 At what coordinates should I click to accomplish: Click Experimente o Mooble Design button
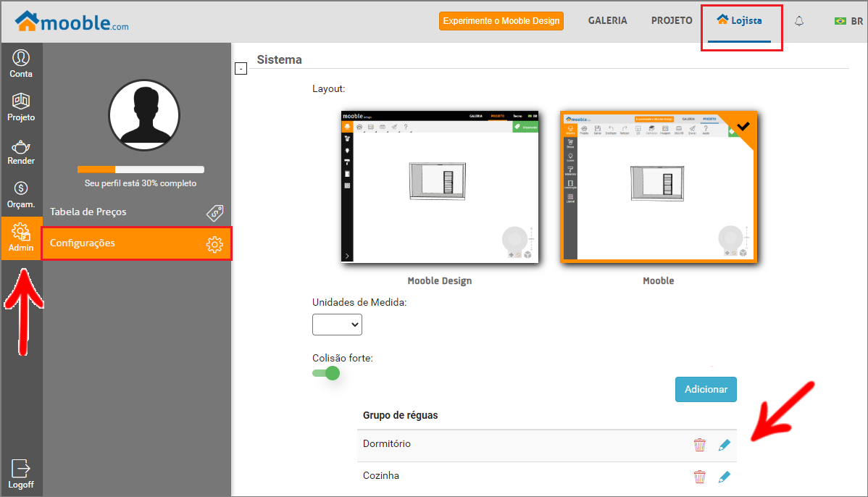pos(501,21)
